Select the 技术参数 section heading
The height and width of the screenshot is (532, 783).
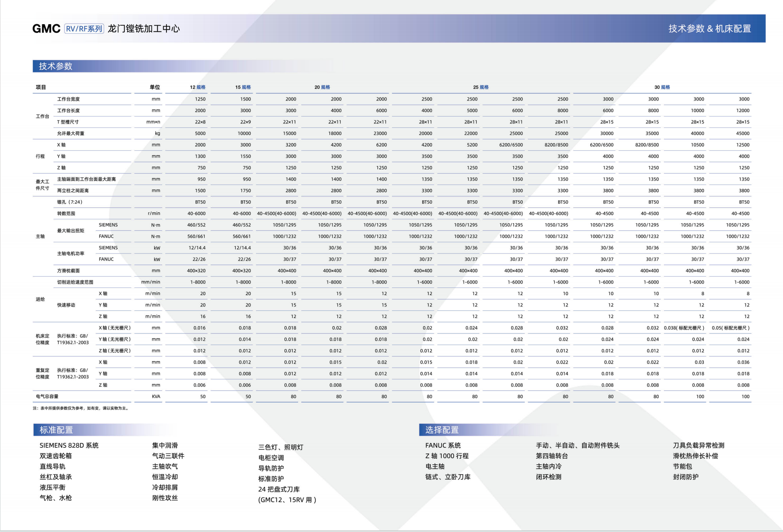(x=55, y=66)
